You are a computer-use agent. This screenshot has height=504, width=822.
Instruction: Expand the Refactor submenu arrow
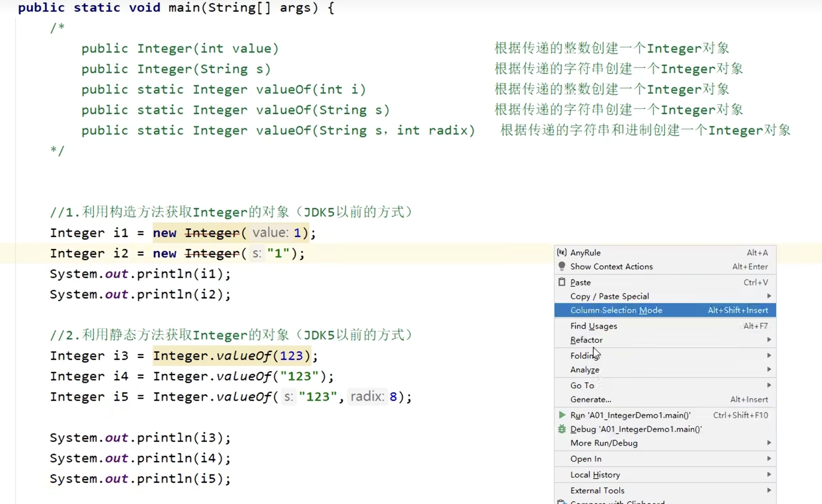pos(768,339)
